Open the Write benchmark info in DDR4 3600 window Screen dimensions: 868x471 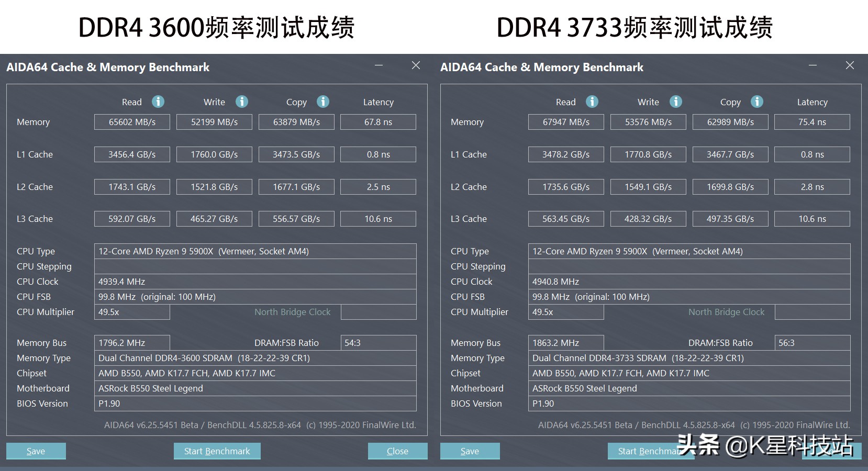pyautogui.click(x=241, y=102)
